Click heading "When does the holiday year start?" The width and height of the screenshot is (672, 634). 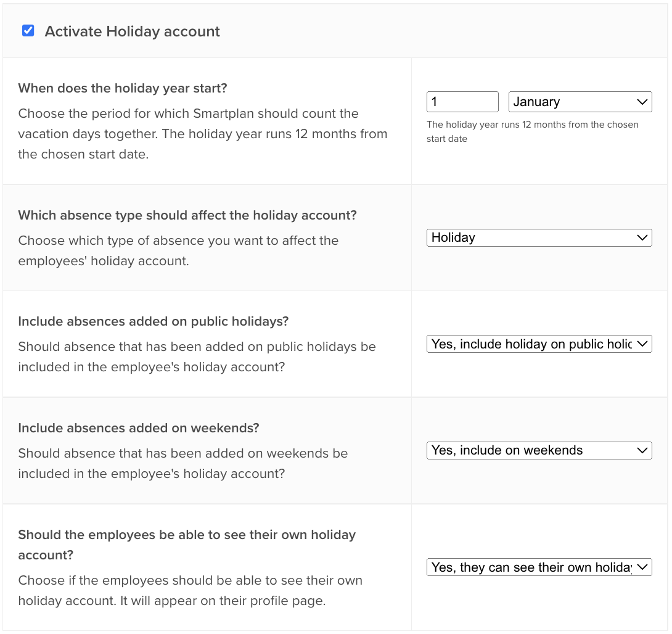[123, 88]
